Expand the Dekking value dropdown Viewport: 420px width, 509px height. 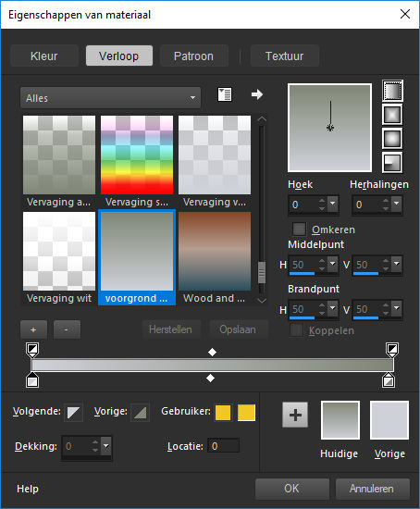coord(106,446)
